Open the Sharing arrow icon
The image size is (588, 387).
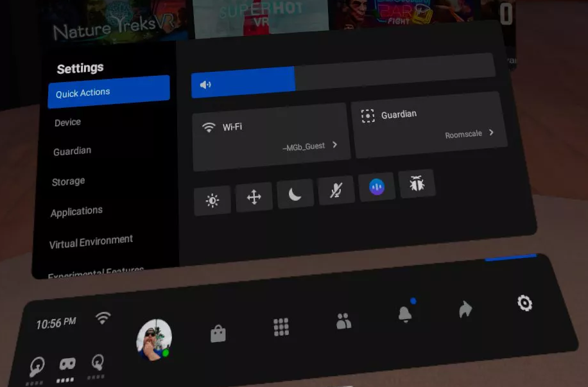pos(465,309)
